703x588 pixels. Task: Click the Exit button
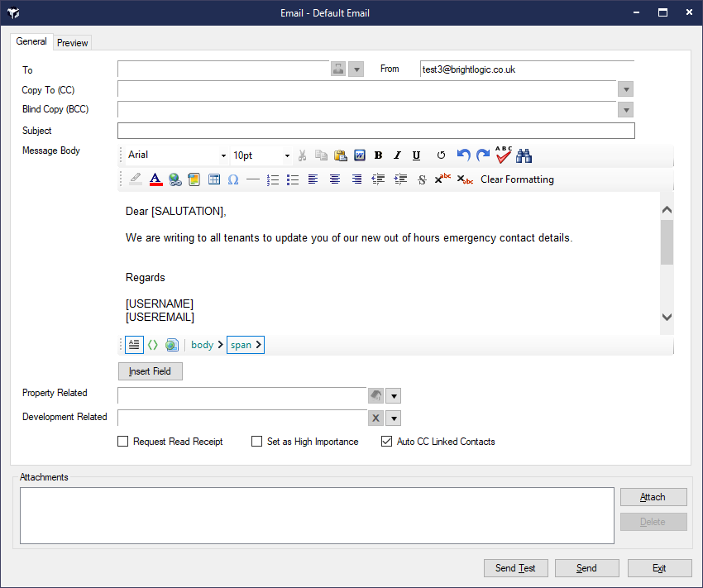(659, 568)
